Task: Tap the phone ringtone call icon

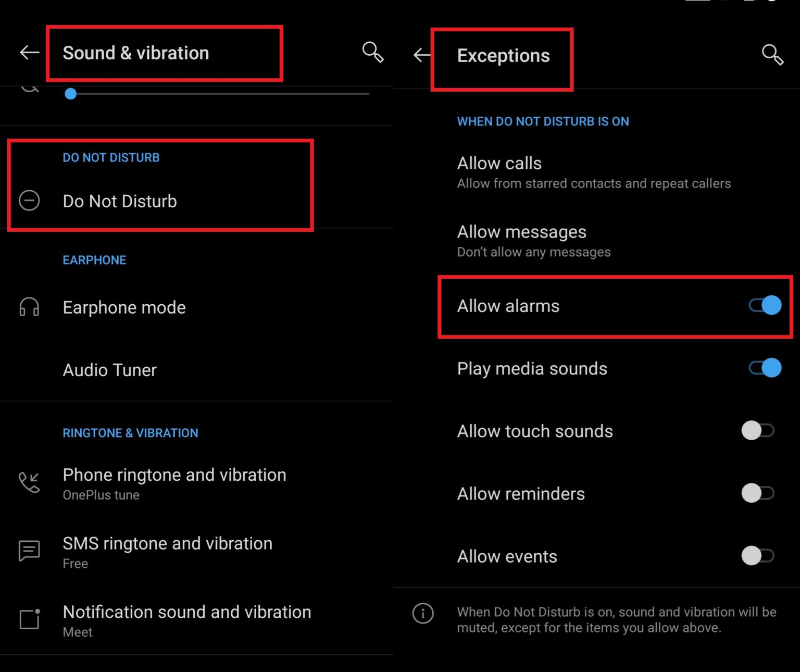Action: tap(29, 482)
